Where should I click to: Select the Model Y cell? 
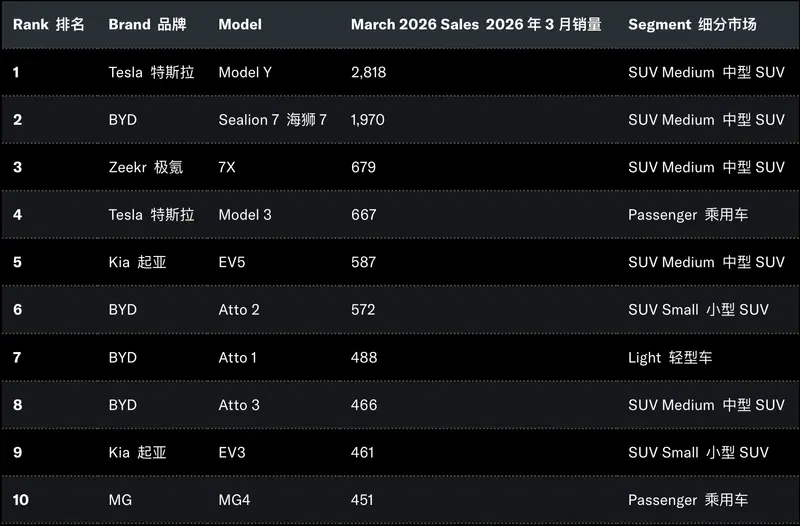[245, 72]
